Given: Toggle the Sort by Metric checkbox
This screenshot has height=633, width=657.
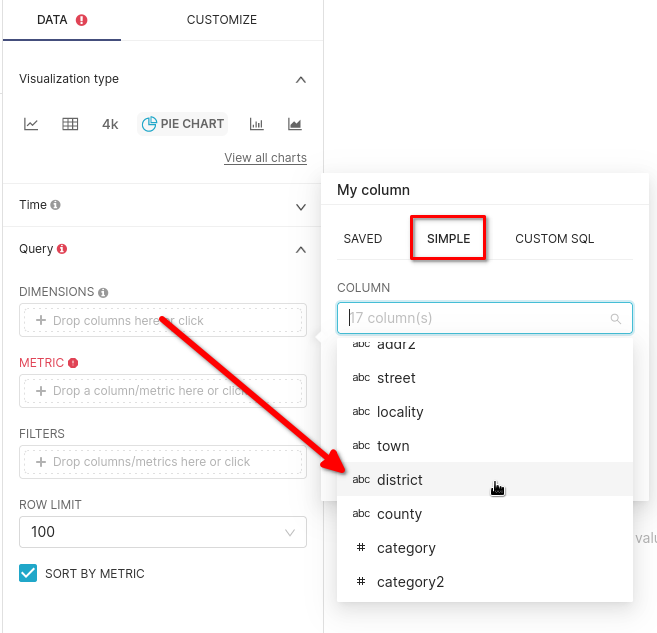Looking at the screenshot, I should click(x=28, y=573).
